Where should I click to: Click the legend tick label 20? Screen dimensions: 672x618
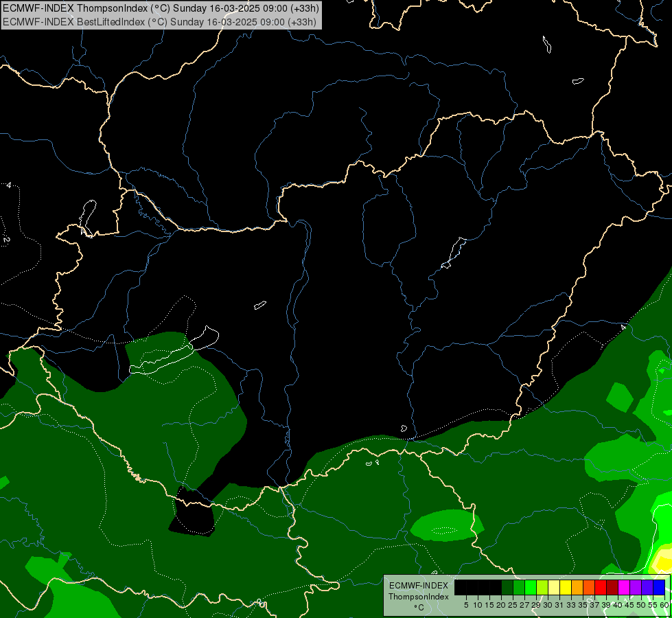point(502,605)
